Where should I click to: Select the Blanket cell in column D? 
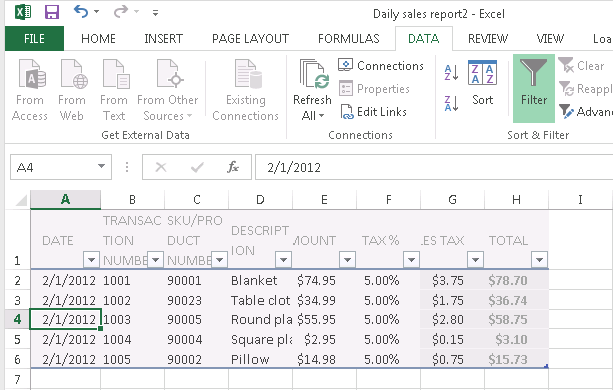[x=260, y=280]
